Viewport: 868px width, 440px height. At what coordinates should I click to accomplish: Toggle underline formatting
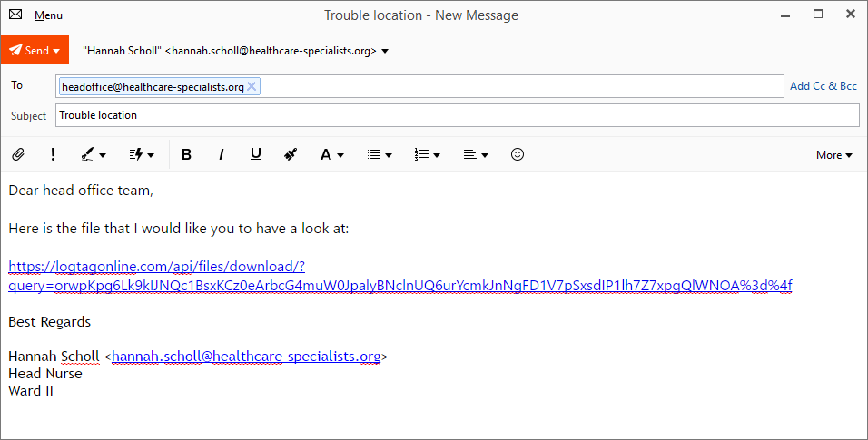click(x=256, y=155)
